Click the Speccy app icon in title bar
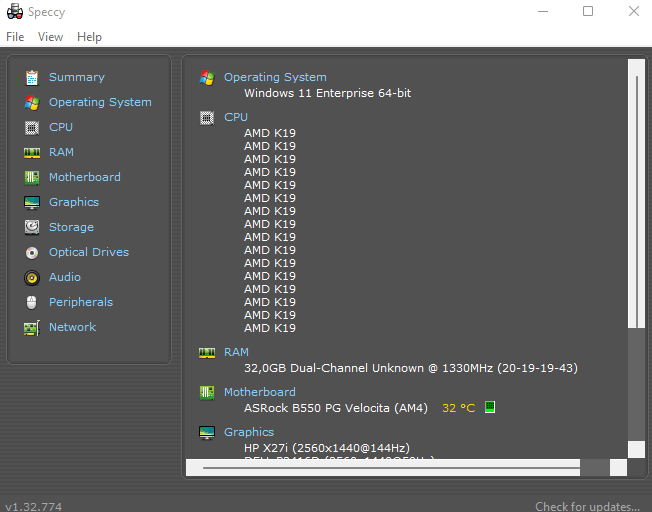The image size is (652, 512). point(15,12)
